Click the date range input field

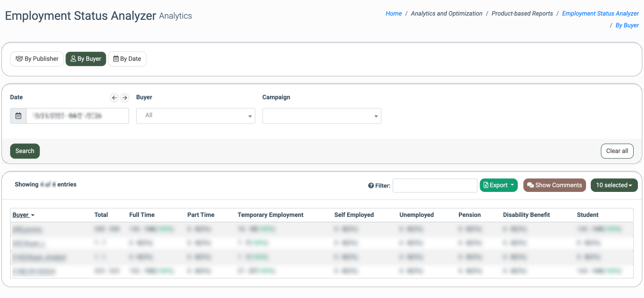point(78,116)
